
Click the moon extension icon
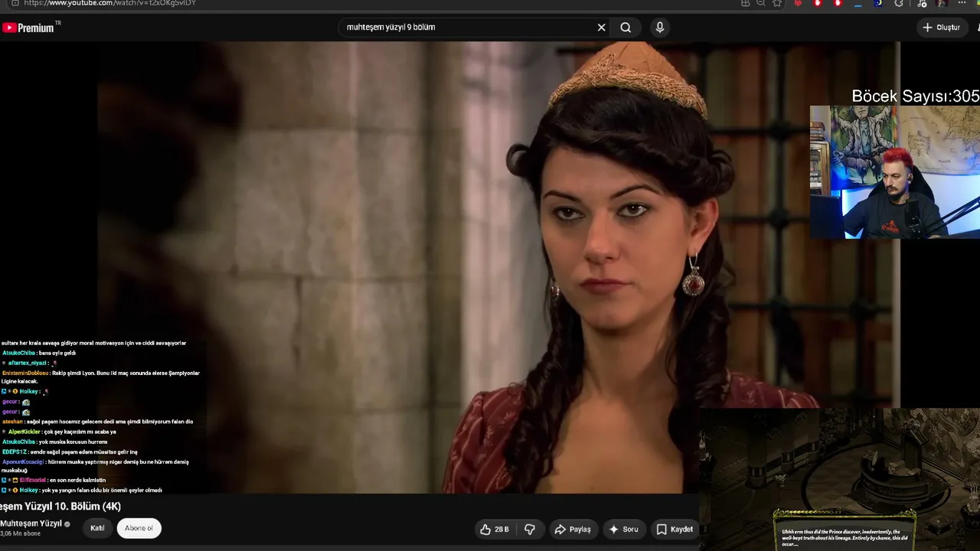tap(878, 3)
